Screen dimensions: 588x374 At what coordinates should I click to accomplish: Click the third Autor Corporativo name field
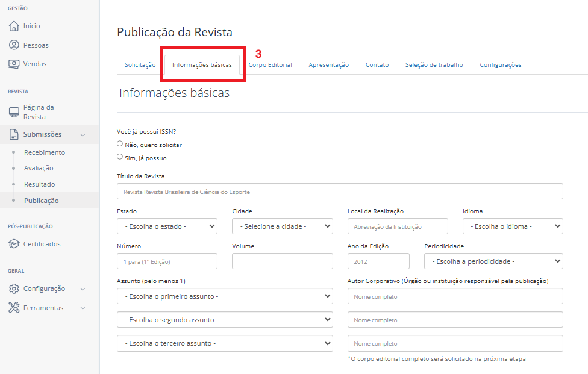(455, 343)
